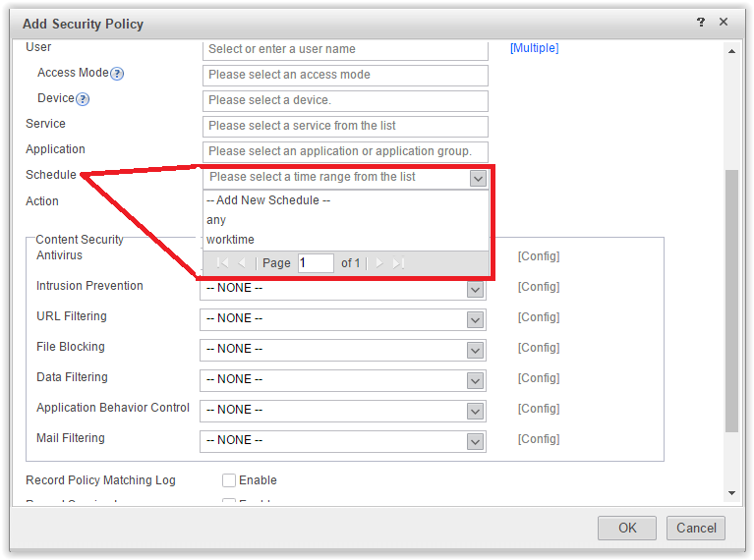Open the Mail Filtering profile dropdown
The image size is (754, 560).
point(476,441)
